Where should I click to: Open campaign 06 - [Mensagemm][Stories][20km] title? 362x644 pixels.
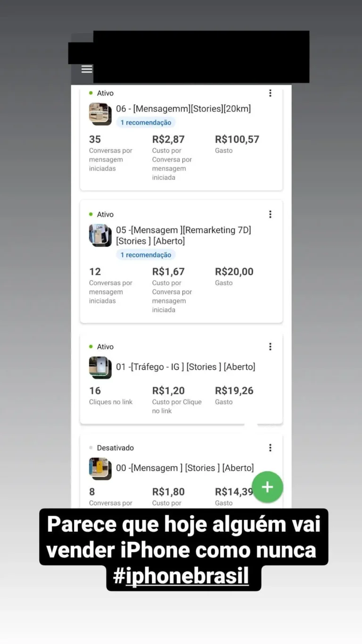(183, 109)
